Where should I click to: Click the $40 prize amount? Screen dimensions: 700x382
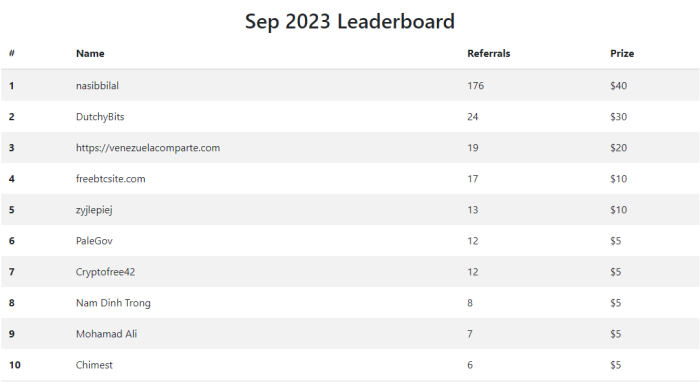618,86
